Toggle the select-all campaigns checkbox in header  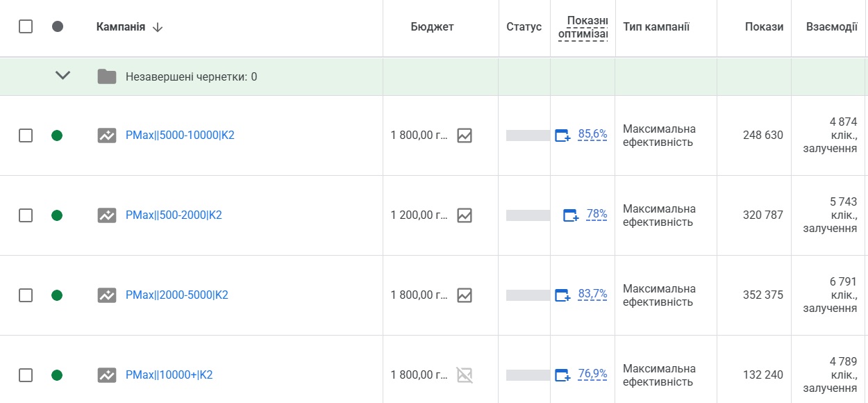coord(26,26)
